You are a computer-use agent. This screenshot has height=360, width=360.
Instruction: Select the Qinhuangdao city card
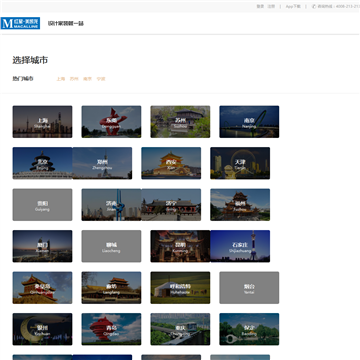coord(42,288)
